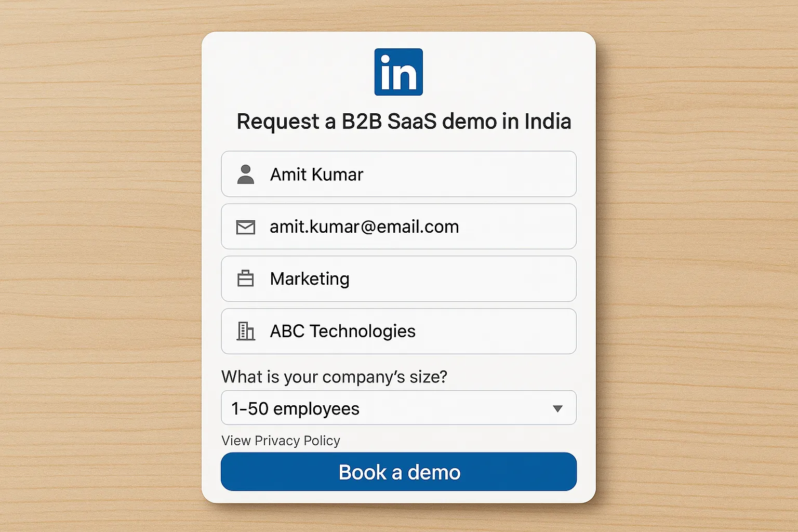Click the Book a demo button
The image size is (798, 532).
click(398, 472)
